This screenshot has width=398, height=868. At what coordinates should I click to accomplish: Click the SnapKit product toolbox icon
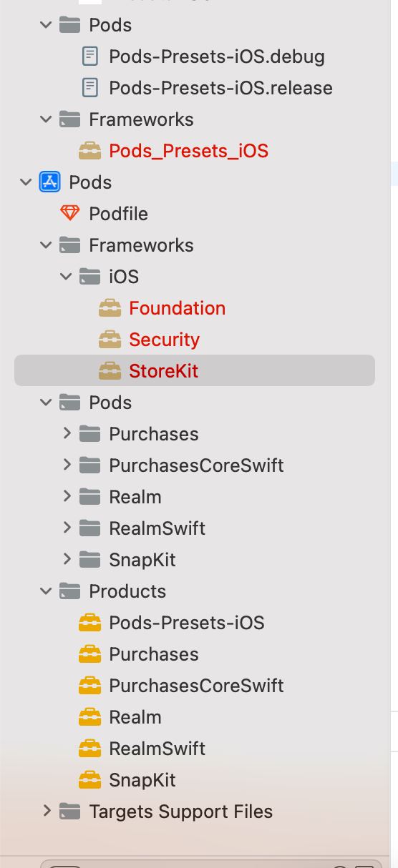coord(89,779)
